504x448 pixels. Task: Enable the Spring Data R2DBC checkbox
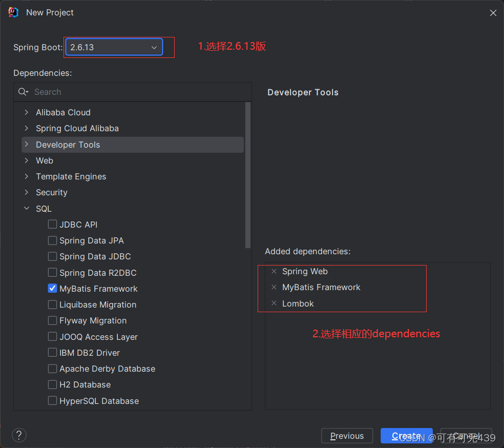(x=52, y=272)
